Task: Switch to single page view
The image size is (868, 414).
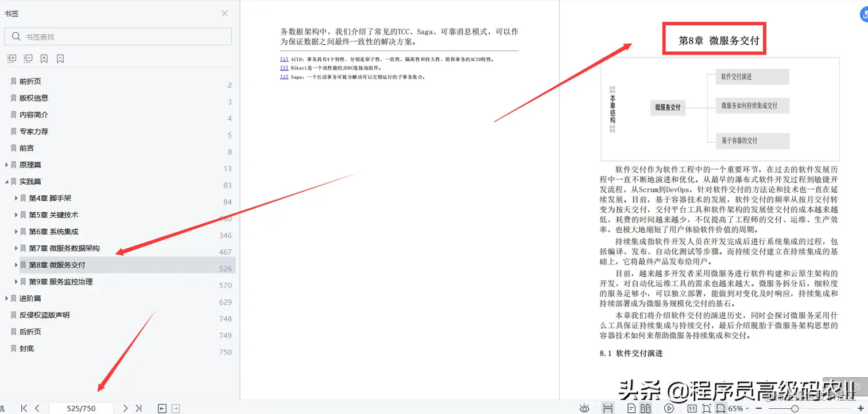Action: pos(630,408)
